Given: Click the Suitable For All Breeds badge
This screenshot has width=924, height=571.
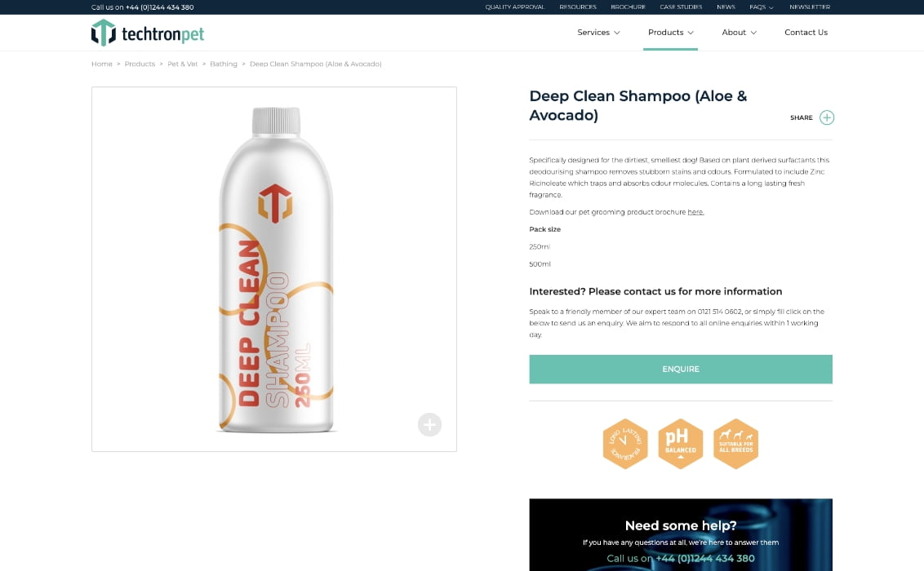Looking at the screenshot, I should pyautogui.click(x=736, y=444).
